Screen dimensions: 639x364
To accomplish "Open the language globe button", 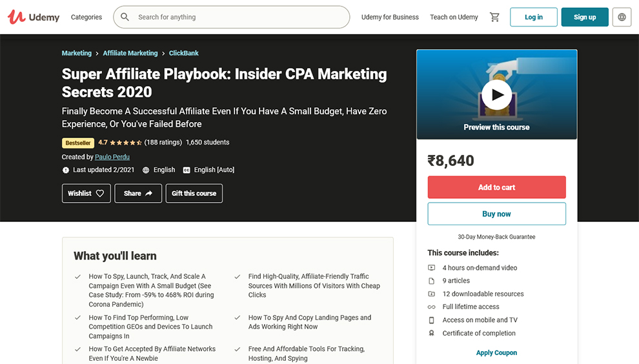I will tap(622, 17).
